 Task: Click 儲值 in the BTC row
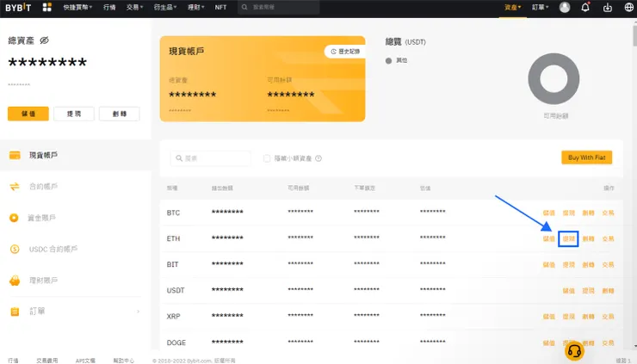[x=549, y=213]
